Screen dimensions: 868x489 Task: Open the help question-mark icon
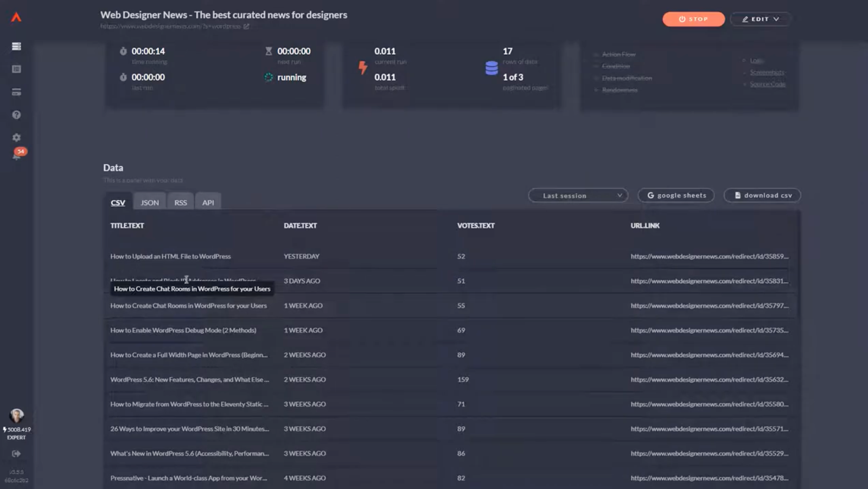[16, 115]
